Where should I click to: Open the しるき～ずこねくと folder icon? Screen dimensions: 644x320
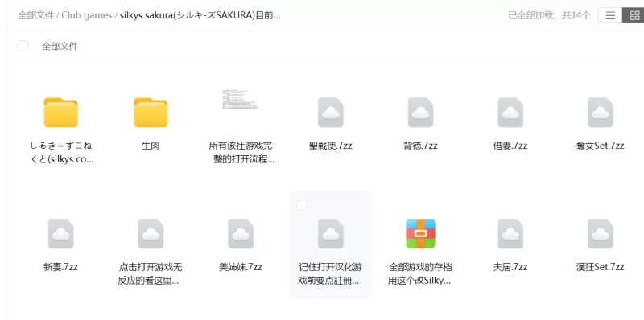[61, 112]
